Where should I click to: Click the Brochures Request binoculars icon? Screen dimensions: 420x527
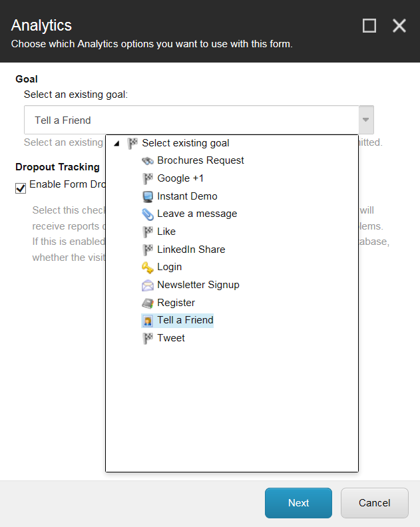pos(148,161)
